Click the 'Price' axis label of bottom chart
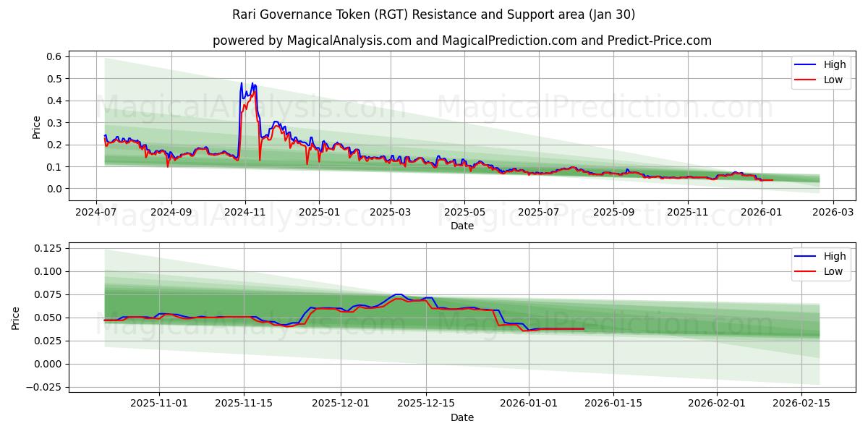Viewport: 868px width, 434px height. click(x=17, y=318)
